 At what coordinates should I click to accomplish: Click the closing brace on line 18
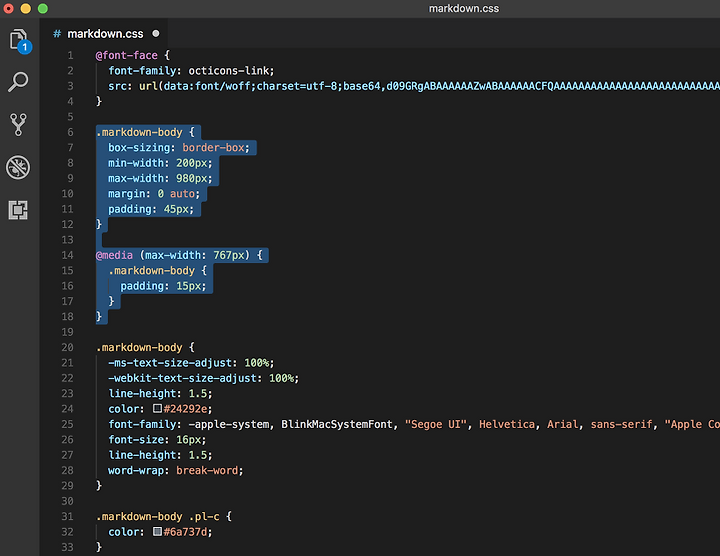tap(99, 317)
